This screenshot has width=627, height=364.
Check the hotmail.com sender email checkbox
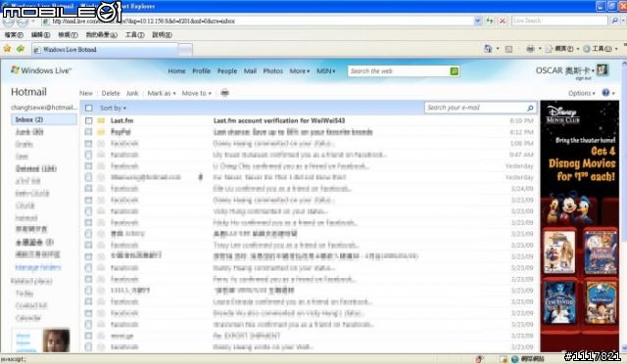coord(89,177)
